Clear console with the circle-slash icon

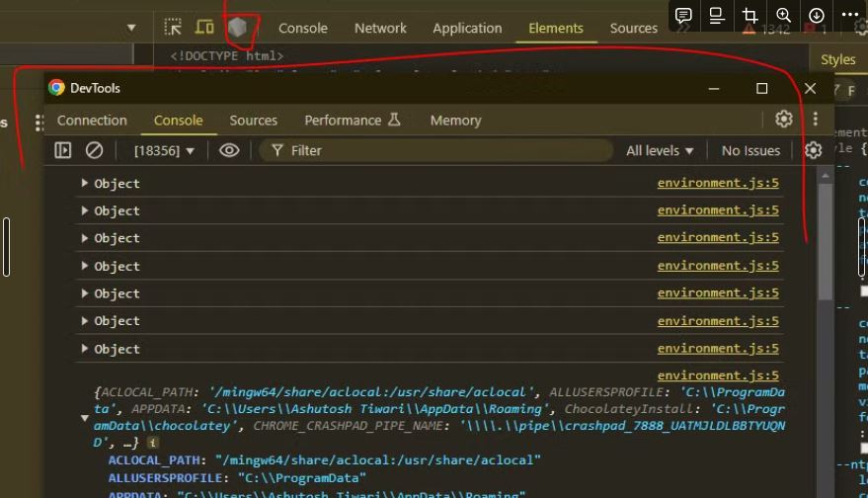click(x=94, y=150)
